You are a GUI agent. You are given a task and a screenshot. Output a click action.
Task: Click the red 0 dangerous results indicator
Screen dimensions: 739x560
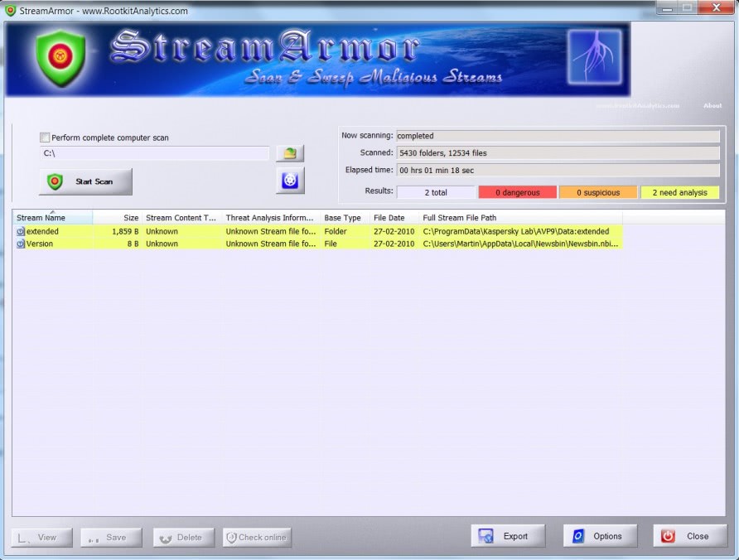click(517, 192)
